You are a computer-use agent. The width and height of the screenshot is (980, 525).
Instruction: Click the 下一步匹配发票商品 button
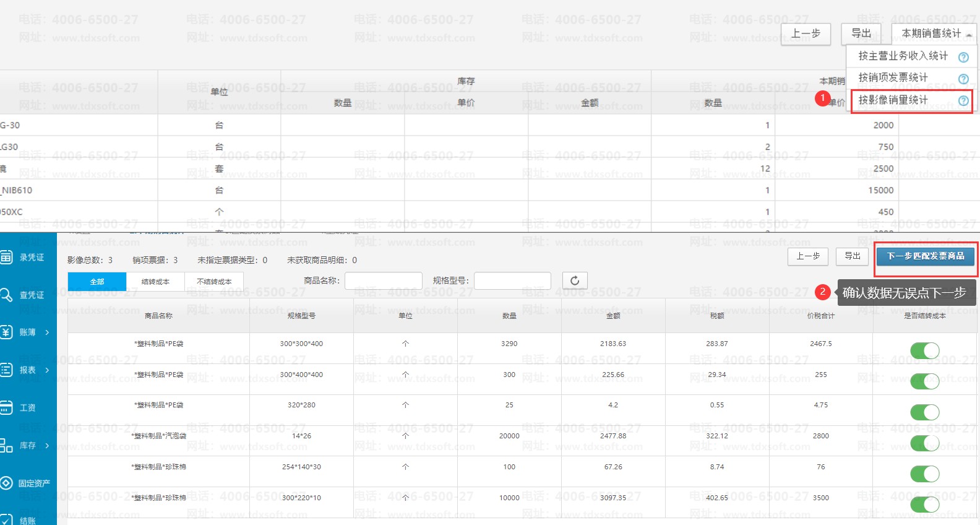point(926,256)
